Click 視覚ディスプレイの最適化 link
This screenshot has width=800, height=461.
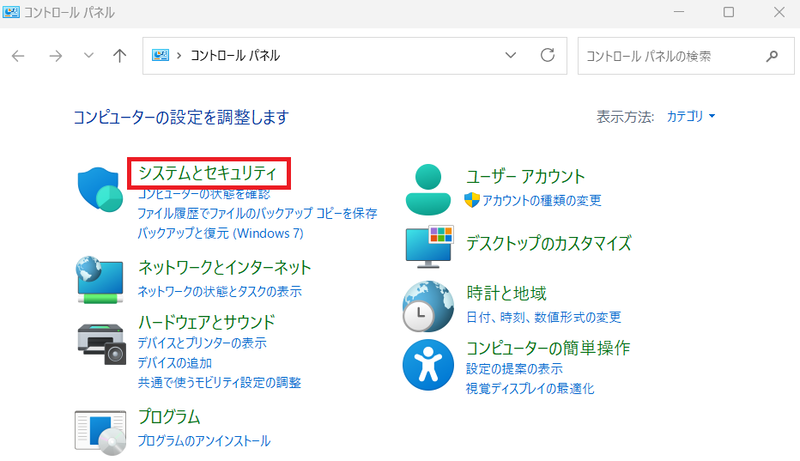[530, 389]
